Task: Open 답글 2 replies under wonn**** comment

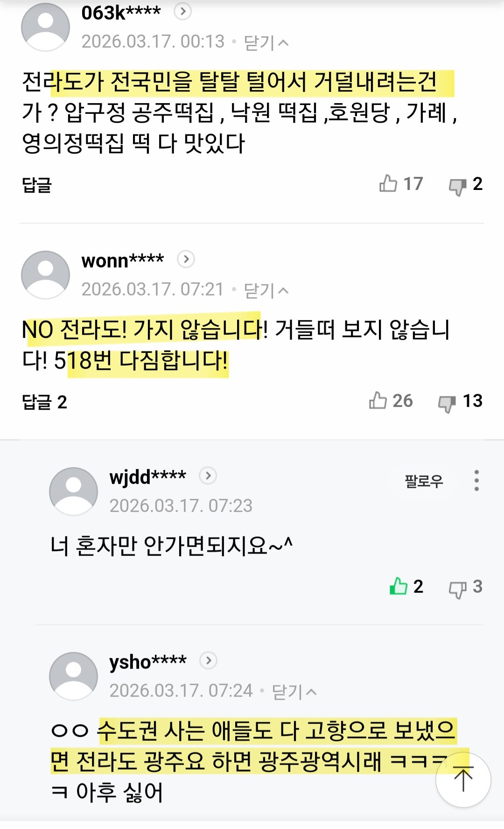Action: pos(45,402)
